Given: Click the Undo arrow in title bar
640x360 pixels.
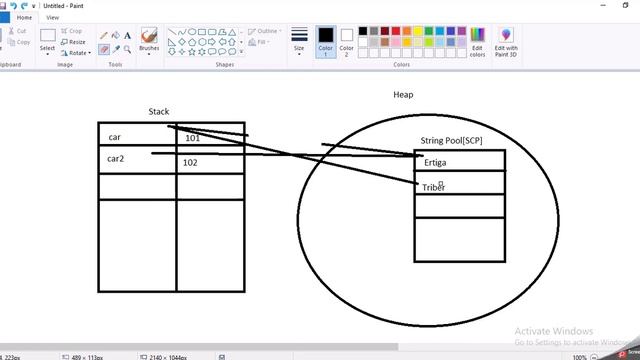Looking at the screenshot, I should tap(13, 6).
